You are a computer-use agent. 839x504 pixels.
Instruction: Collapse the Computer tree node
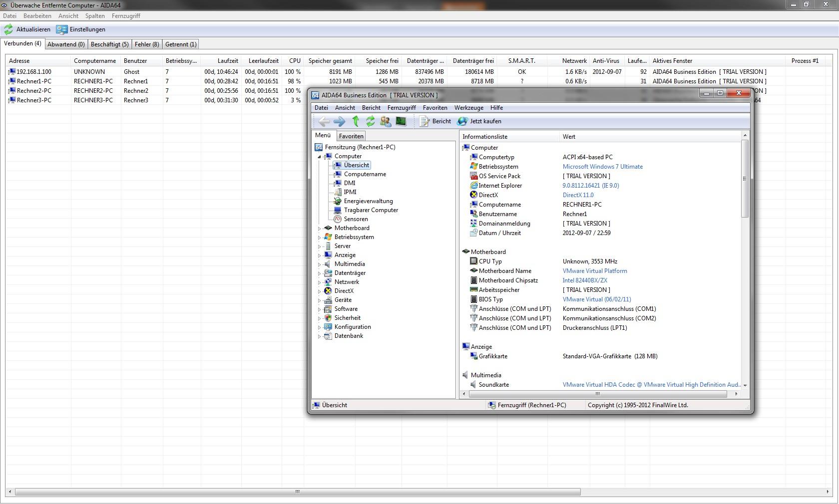pyautogui.click(x=320, y=157)
